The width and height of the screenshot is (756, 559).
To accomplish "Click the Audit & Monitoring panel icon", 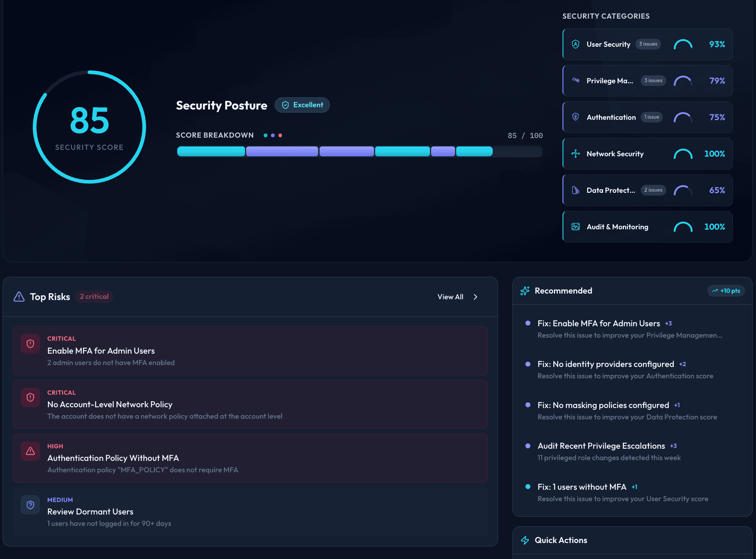I will (575, 227).
